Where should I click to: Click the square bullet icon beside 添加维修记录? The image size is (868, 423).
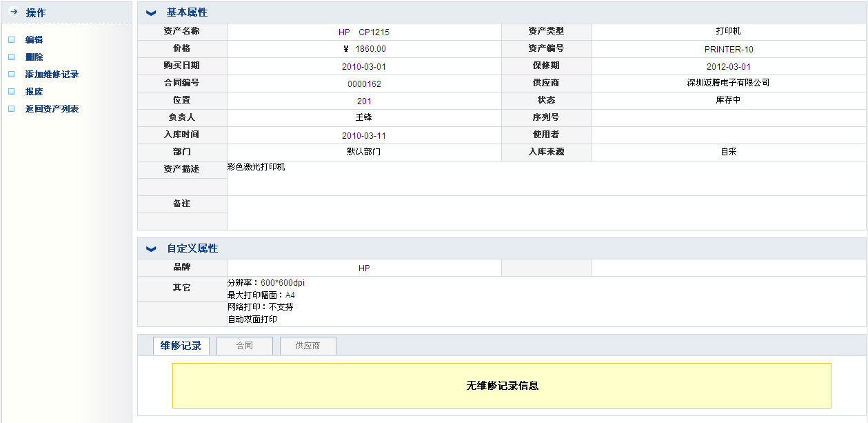(x=11, y=75)
